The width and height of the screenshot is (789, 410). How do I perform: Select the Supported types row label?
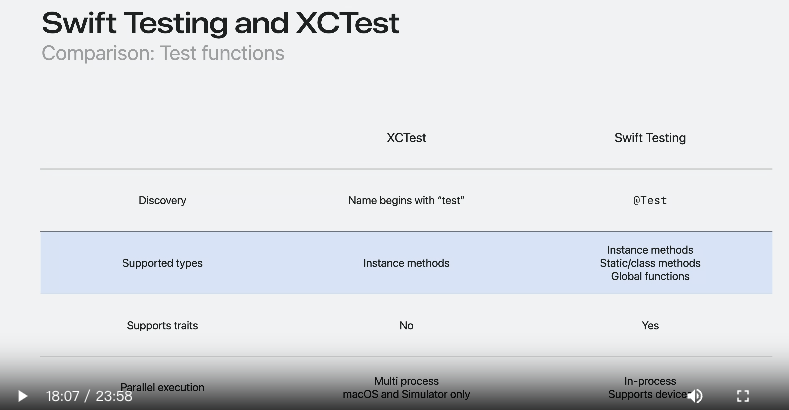tap(162, 263)
